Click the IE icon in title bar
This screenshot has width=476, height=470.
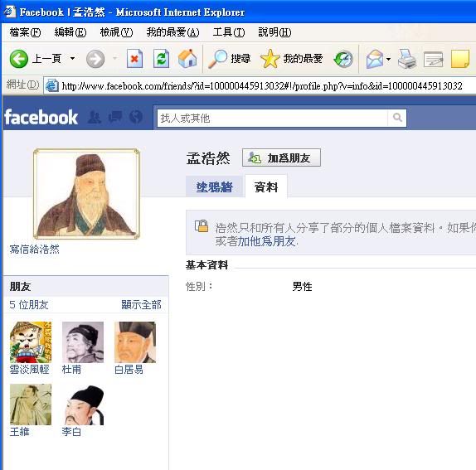pos(10,12)
